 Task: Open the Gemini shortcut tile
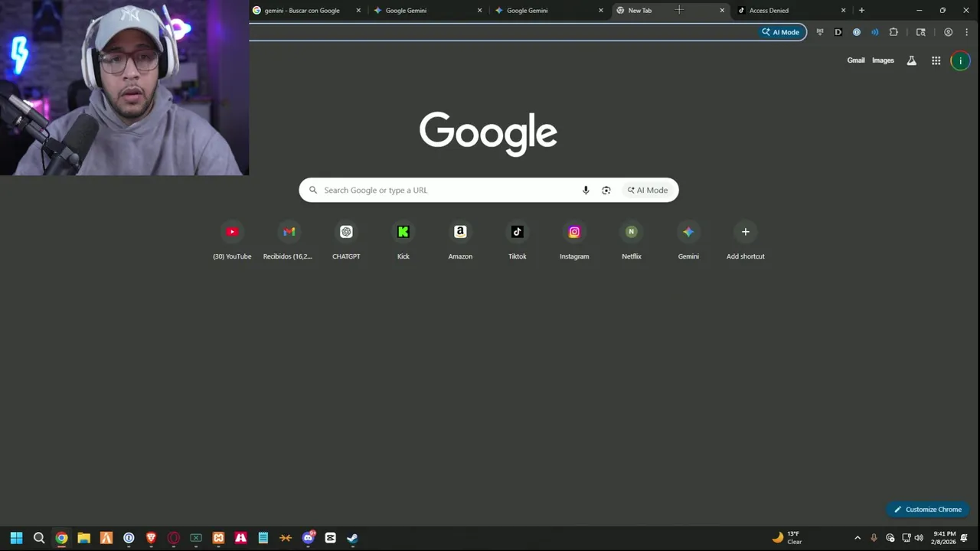(688, 240)
